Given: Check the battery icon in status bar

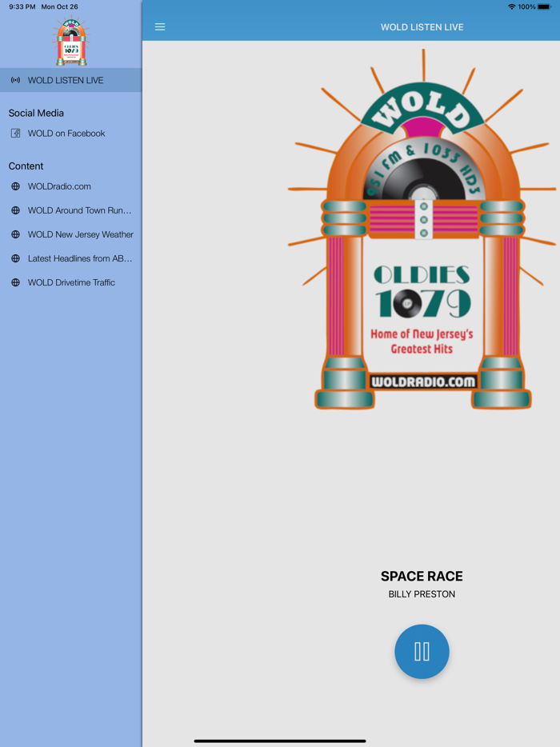Looking at the screenshot, I should pos(544,6).
